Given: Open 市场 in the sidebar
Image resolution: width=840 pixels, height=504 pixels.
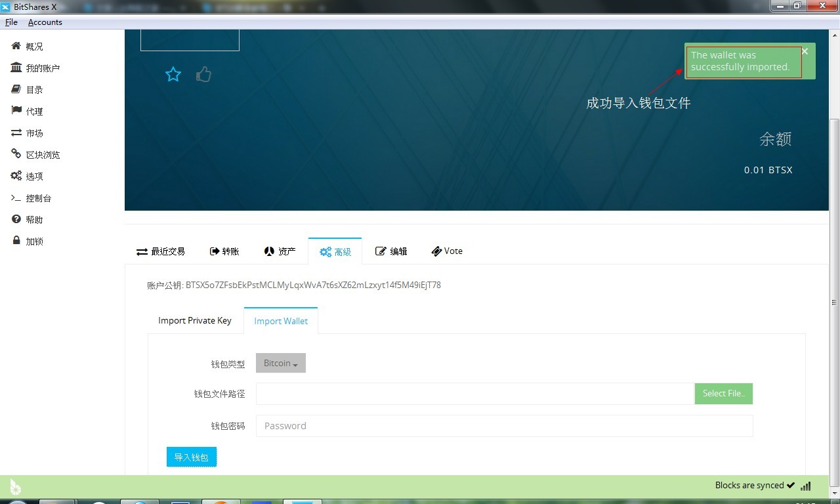Looking at the screenshot, I should [34, 133].
